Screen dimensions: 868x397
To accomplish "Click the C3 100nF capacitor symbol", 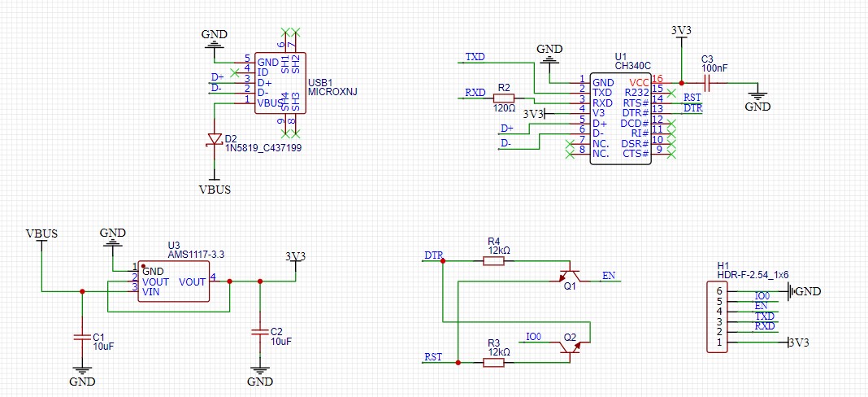I will [707, 82].
